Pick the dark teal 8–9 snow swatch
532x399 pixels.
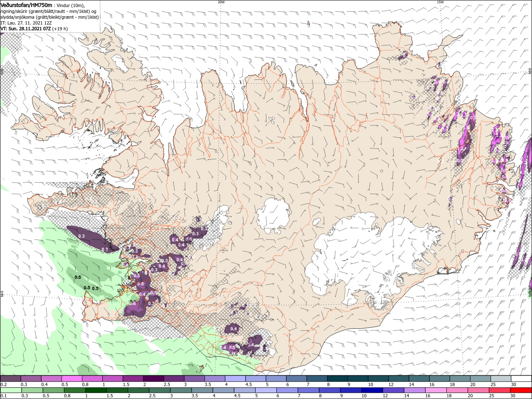point(337,379)
